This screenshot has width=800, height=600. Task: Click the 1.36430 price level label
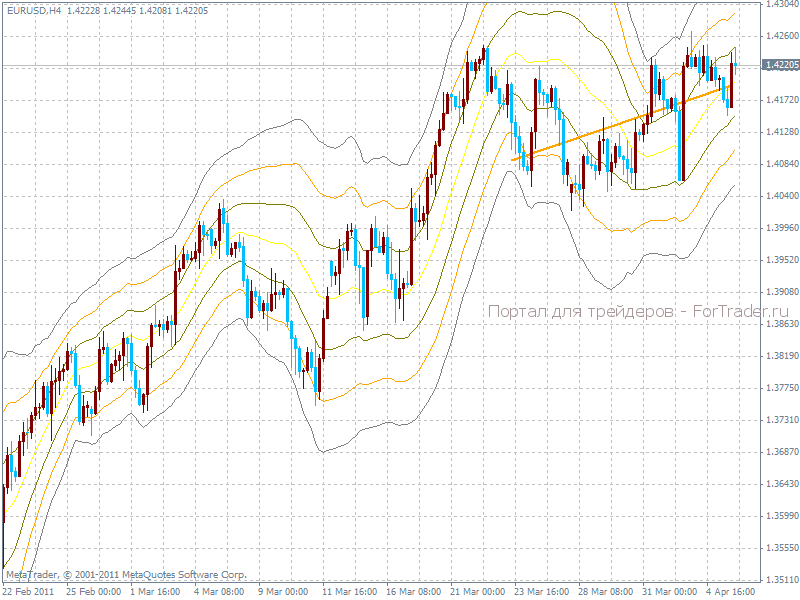coord(780,484)
